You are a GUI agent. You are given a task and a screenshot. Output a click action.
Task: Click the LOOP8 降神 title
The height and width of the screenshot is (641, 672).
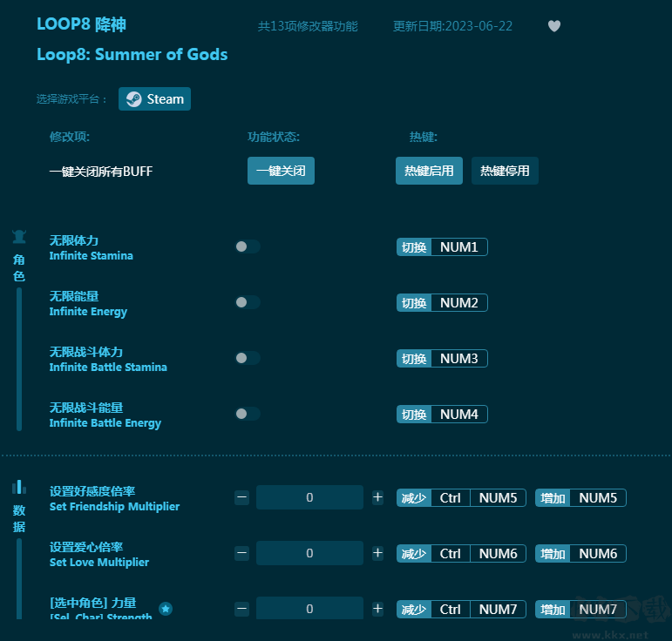(x=81, y=24)
